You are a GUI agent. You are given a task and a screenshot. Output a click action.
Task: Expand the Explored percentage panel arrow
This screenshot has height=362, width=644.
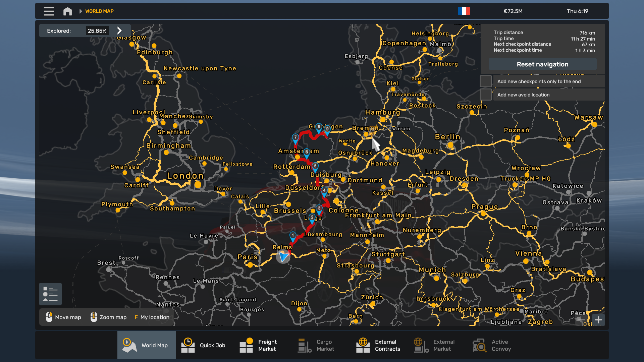(119, 31)
